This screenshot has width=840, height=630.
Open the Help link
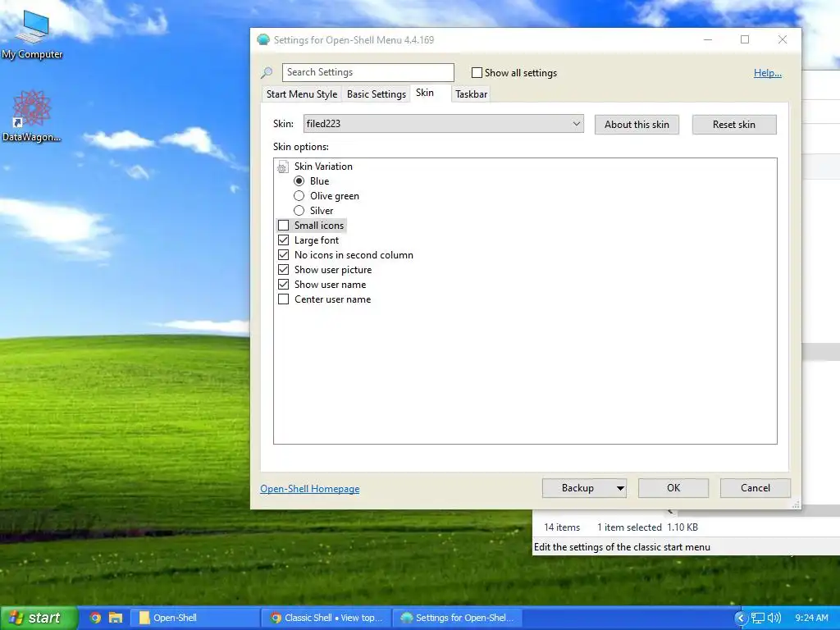point(767,73)
